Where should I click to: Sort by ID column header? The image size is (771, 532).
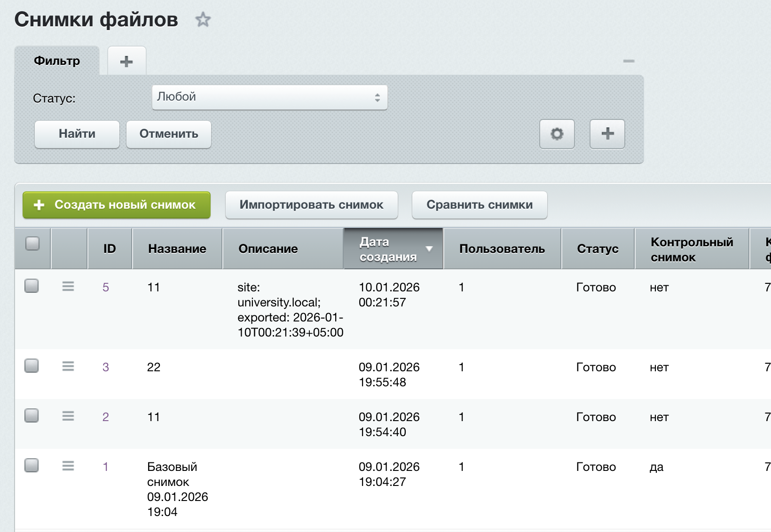pos(110,249)
